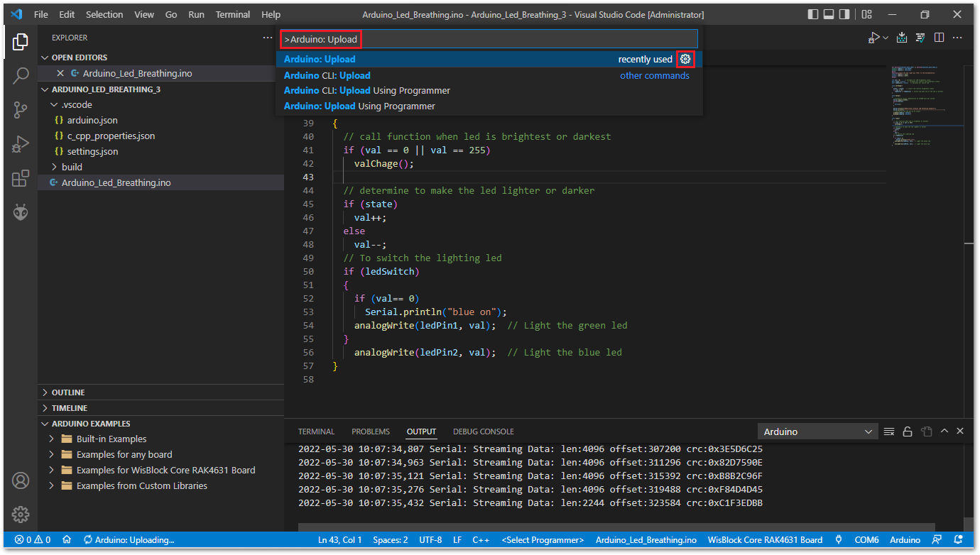Viewport: 980px width, 555px height.
Task: Close Arduino_Led_Breathing.ino in Open Editors
Action: pos(60,73)
